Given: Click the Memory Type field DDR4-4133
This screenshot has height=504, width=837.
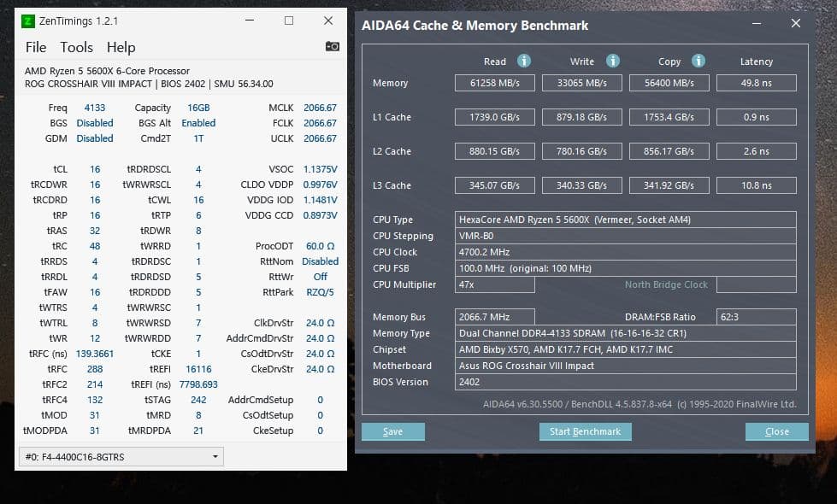Looking at the screenshot, I should point(626,333).
